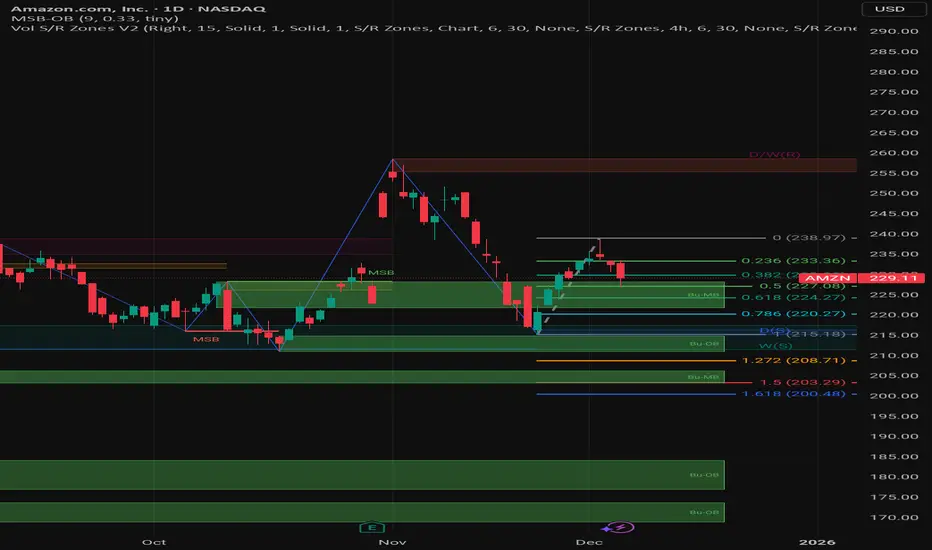Select the MSB-OB indicator legend
This screenshot has height=550, width=932.
[95, 18]
